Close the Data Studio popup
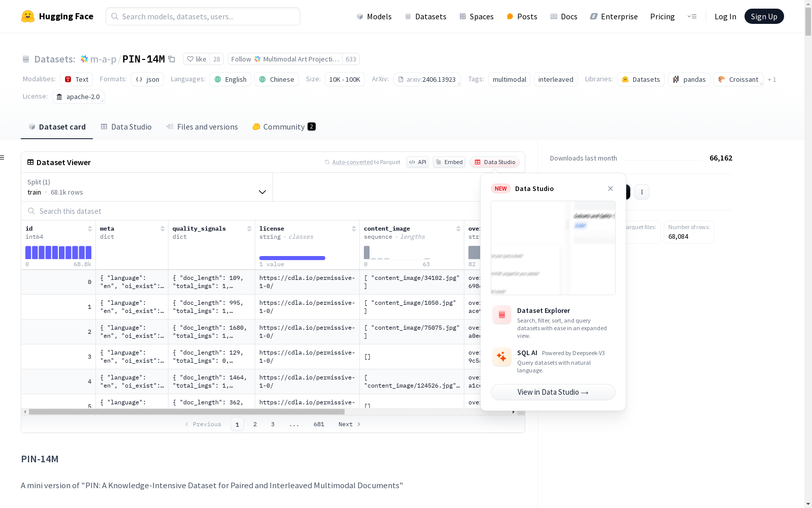The image size is (812, 508). pyautogui.click(x=611, y=188)
